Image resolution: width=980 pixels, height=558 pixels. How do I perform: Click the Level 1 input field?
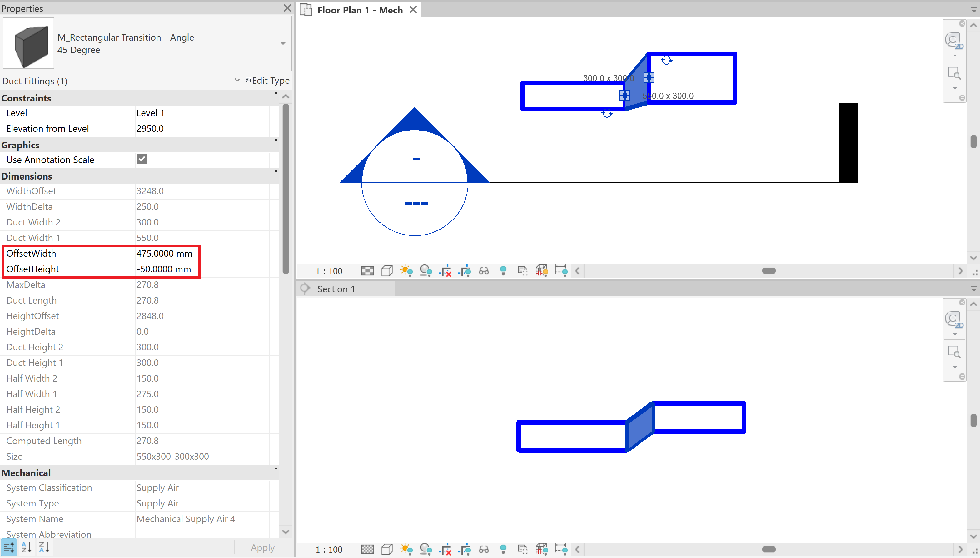click(x=202, y=113)
